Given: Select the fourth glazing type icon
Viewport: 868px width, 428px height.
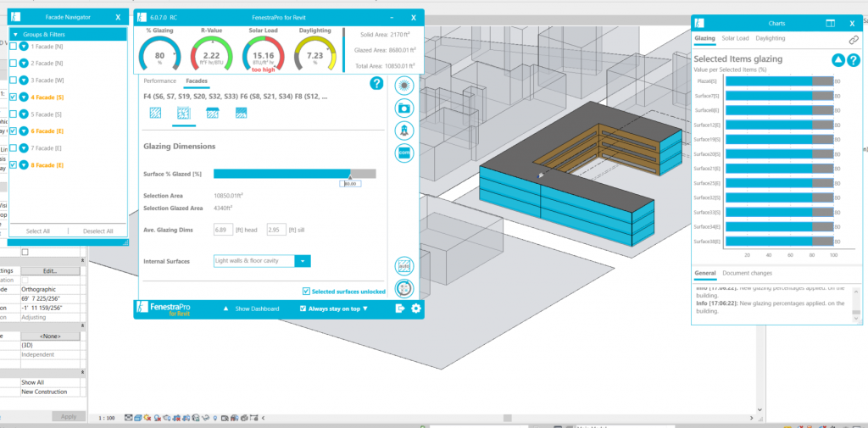Looking at the screenshot, I should [x=241, y=113].
